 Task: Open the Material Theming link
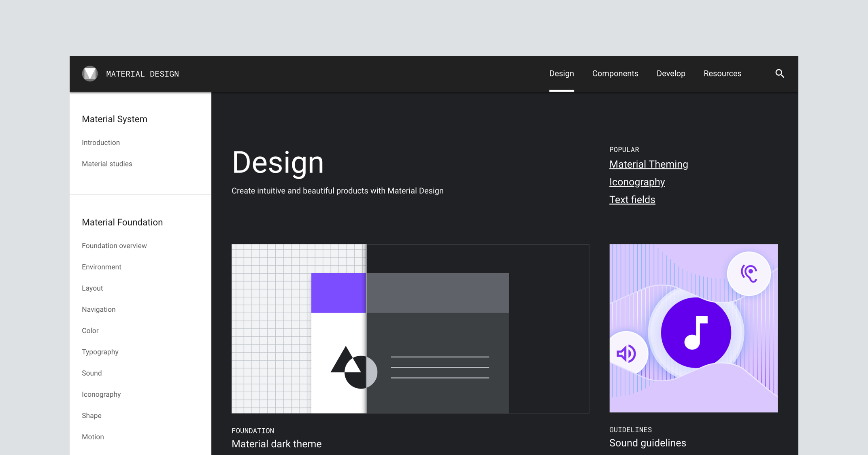(649, 164)
